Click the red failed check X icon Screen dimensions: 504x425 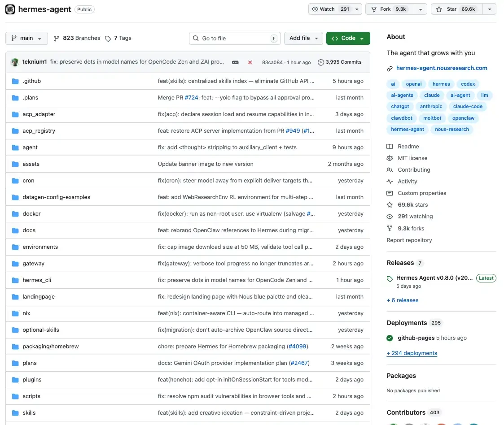[250, 62]
